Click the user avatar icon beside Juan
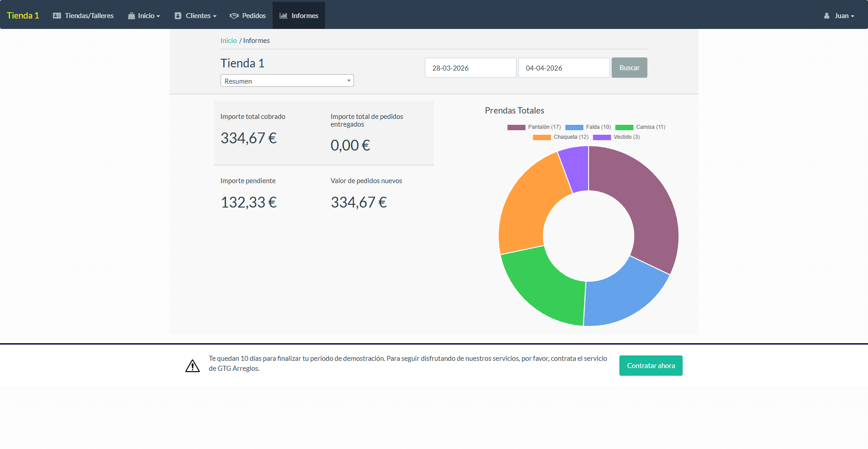Image resolution: width=868 pixels, height=449 pixels. (827, 16)
